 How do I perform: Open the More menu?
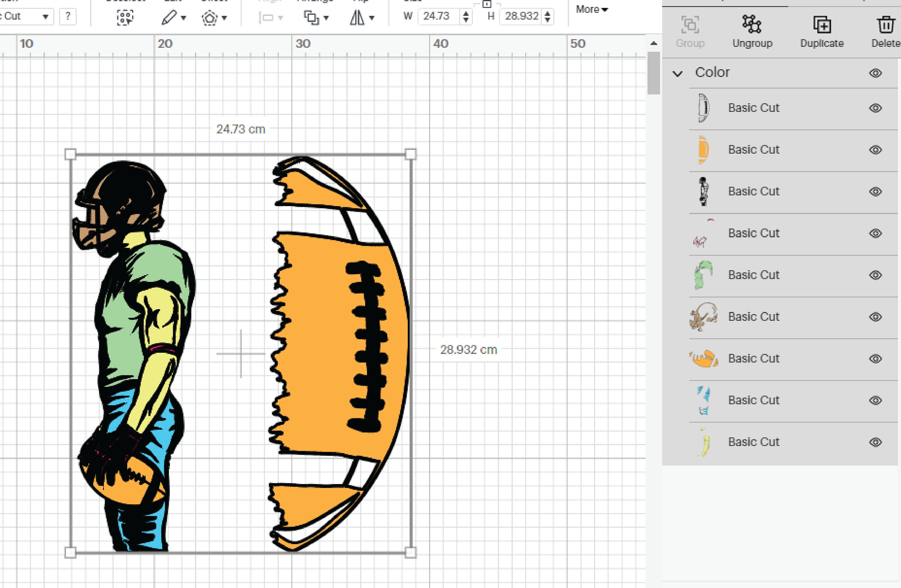590,10
